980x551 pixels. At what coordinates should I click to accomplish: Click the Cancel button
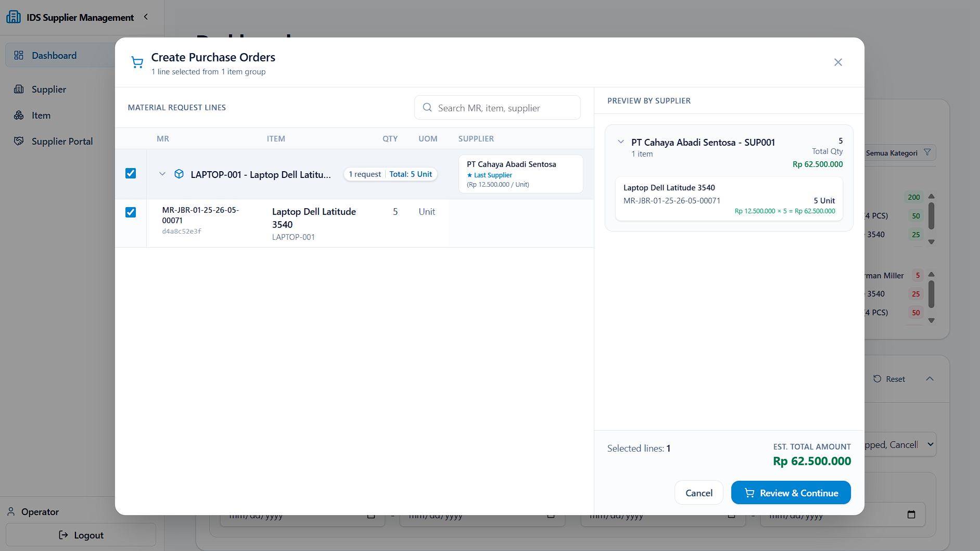pos(698,493)
